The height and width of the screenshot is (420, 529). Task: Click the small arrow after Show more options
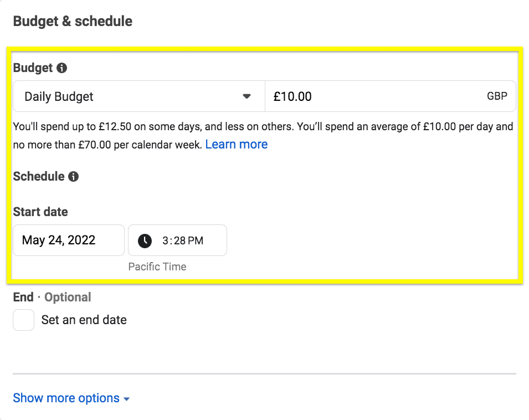[126, 399]
